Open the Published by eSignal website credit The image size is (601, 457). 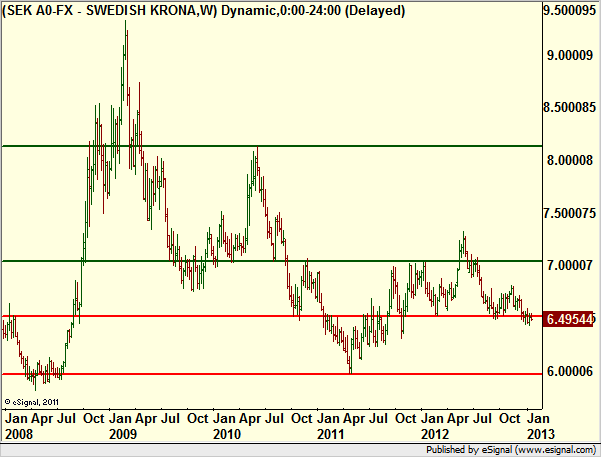point(511,449)
